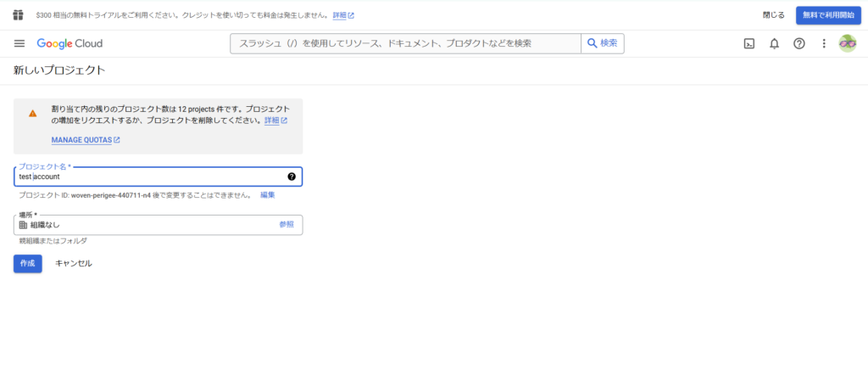Click the project name help tooltip icon

pos(292,177)
